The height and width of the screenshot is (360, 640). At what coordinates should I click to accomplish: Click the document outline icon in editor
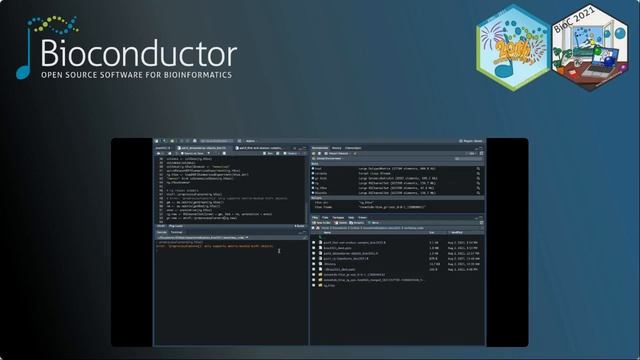(x=304, y=153)
